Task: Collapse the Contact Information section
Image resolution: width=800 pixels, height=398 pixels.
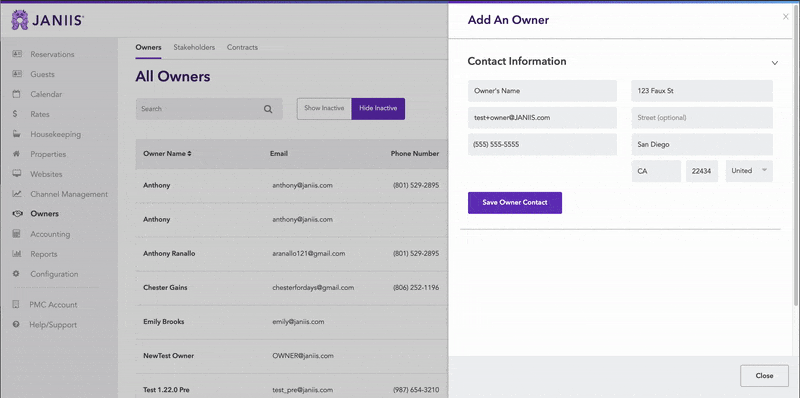Action: pos(774,63)
